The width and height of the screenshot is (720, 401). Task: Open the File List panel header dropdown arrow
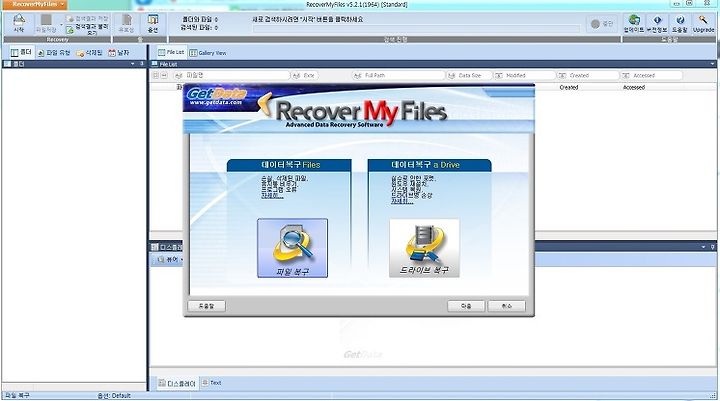(712, 64)
